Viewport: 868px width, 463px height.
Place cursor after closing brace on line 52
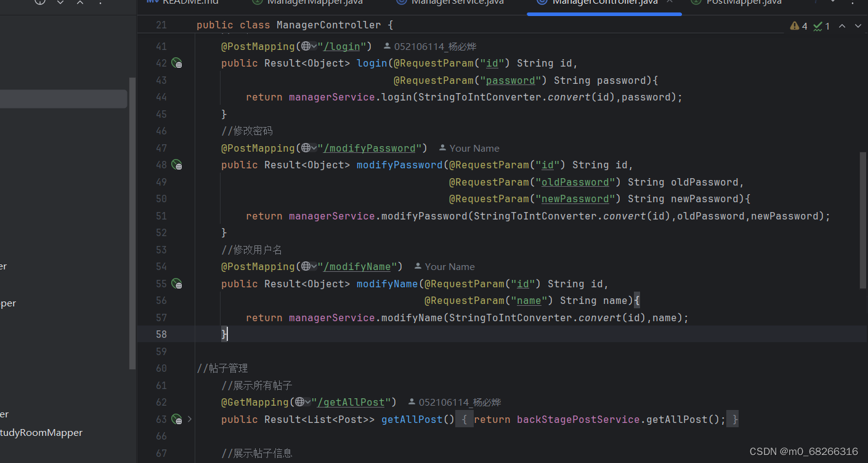tap(228, 232)
